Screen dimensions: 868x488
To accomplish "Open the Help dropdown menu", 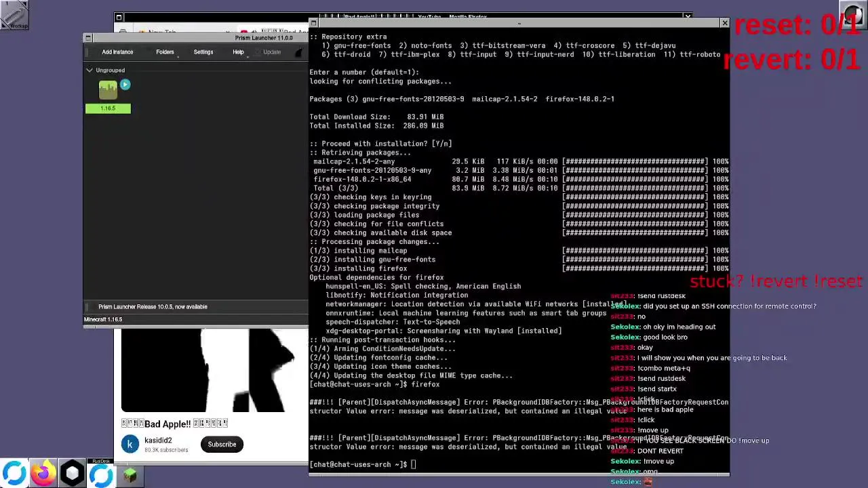I will [x=238, y=52].
